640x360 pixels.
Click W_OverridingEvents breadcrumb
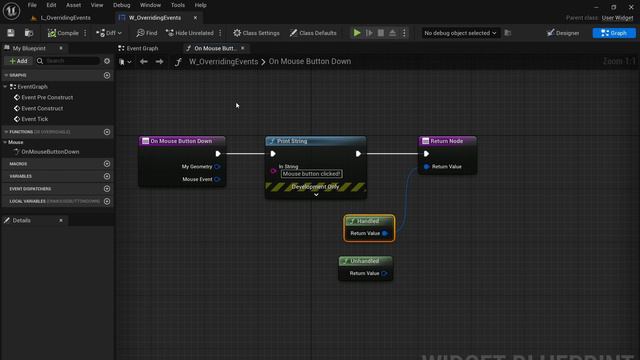(223, 62)
